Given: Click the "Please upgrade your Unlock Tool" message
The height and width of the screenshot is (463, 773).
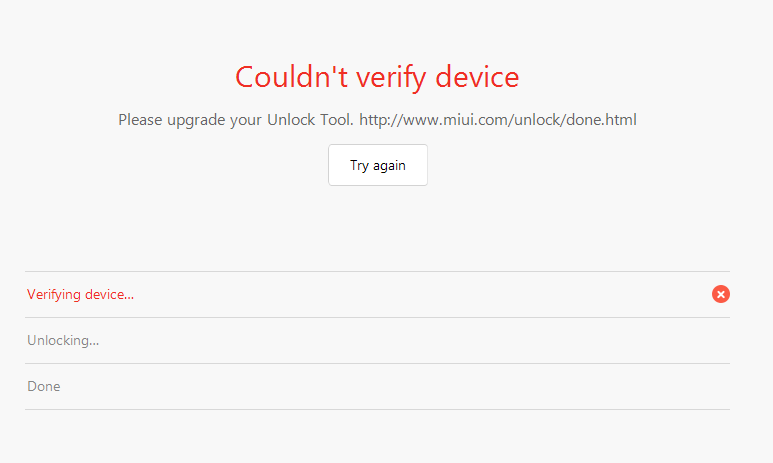Looking at the screenshot, I should tap(235, 120).
